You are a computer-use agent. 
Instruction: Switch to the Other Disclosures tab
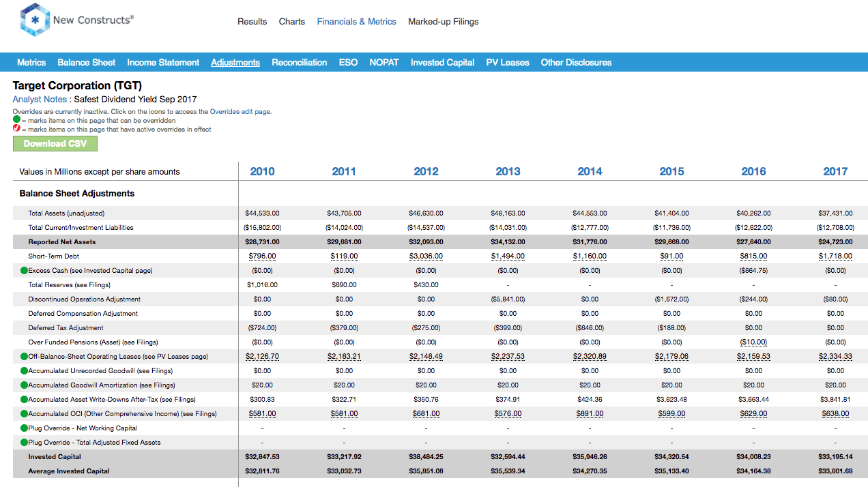pyautogui.click(x=576, y=62)
